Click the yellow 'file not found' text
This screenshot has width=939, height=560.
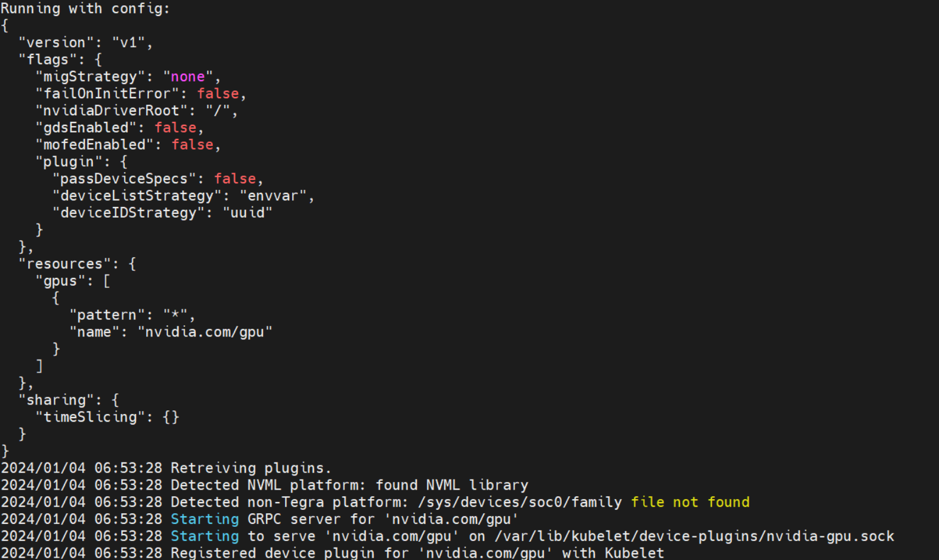[x=690, y=503]
